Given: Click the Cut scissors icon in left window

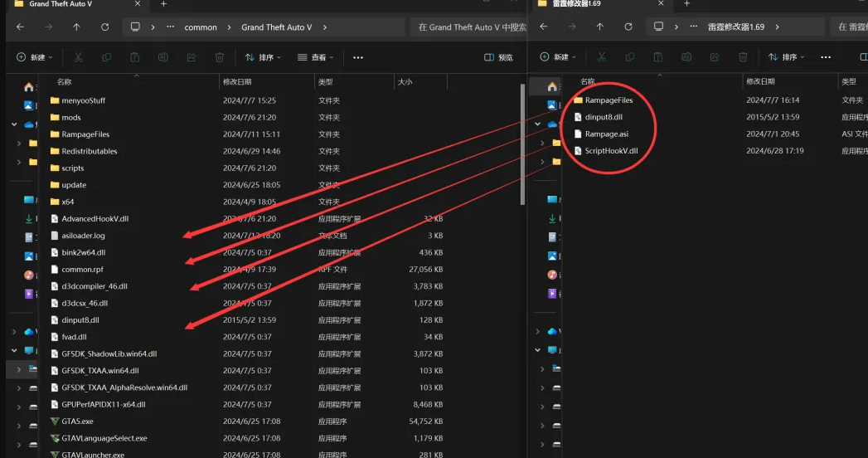Looking at the screenshot, I should click(x=78, y=57).
